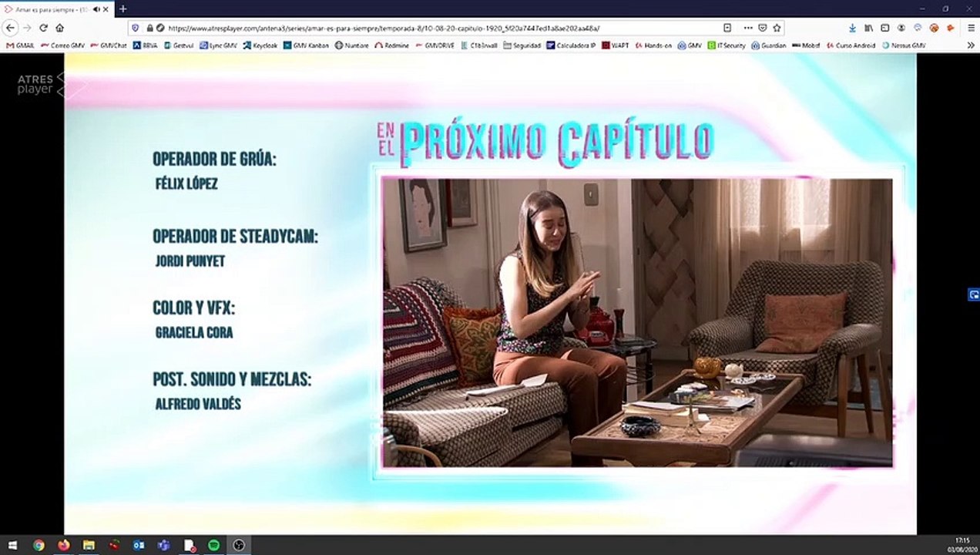The image size is (980, 555).
Task: Open the Windows Start menu
Action: tap(12, 545)
